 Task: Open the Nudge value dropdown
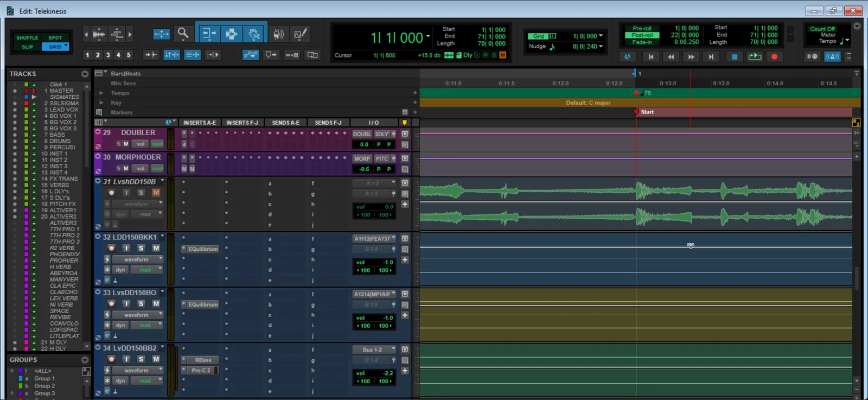click(601, 46)
